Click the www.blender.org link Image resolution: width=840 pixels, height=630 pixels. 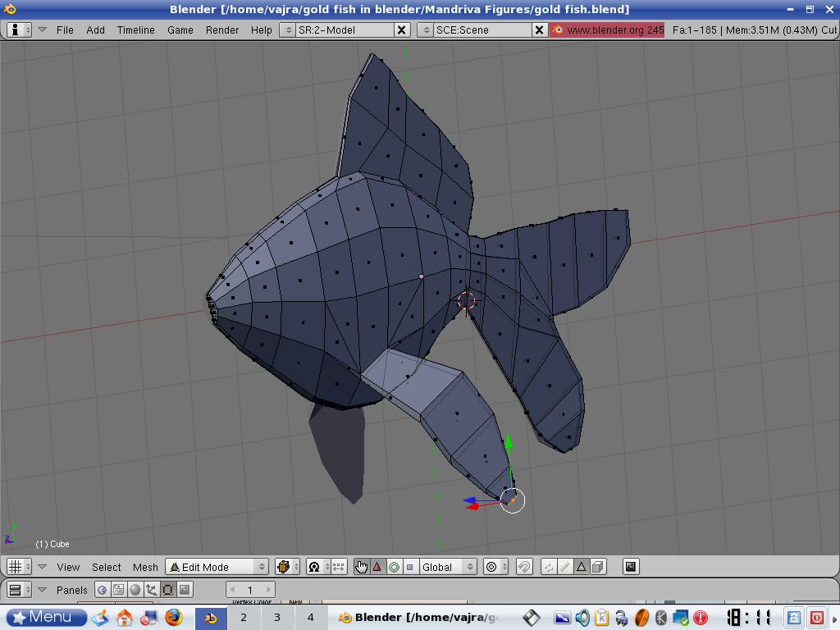607,30
